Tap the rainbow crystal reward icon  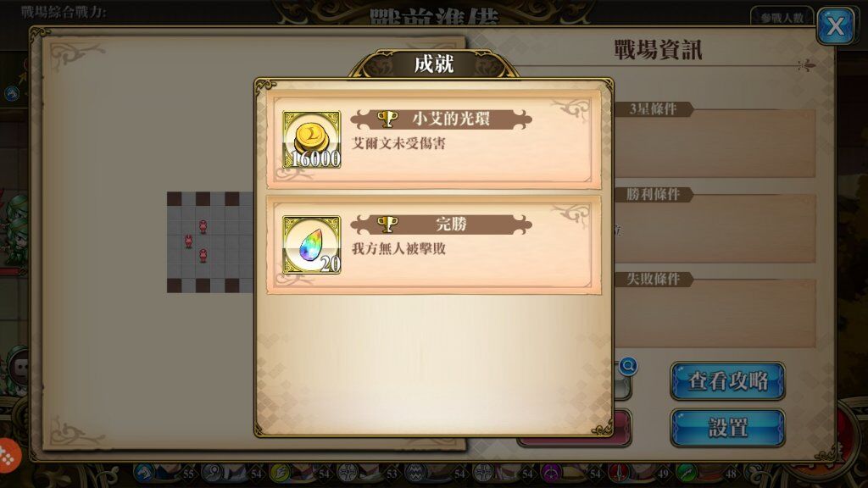point(312,245)
